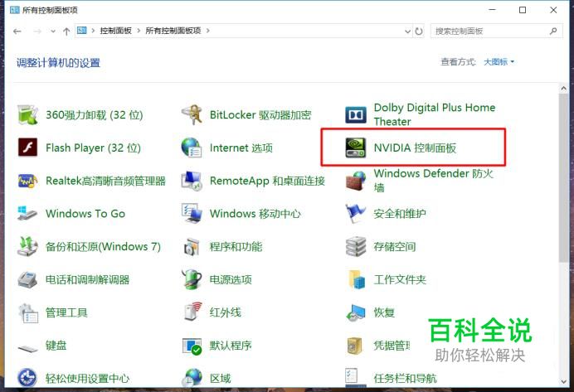The width and height of the screenshot is (574, 392).
Task: Click the scrollbar down arrow
Action: pos(563,381)
